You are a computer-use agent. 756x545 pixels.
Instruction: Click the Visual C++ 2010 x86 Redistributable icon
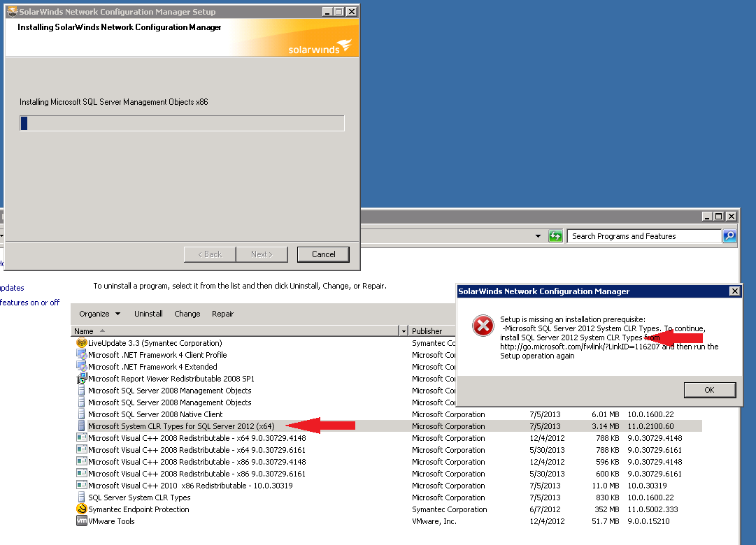click(x=82, y=485)
